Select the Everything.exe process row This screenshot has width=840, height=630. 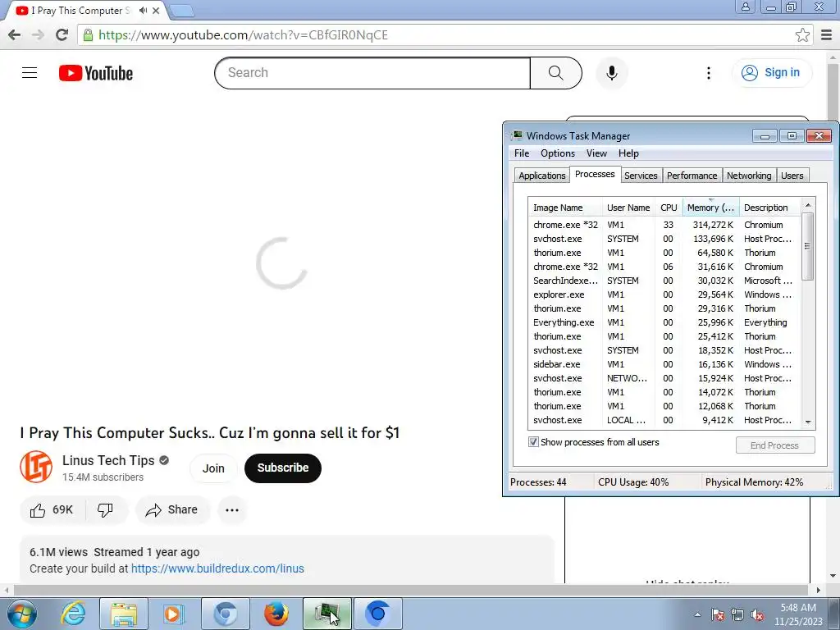pyautogui.click(x=664, y=322)
